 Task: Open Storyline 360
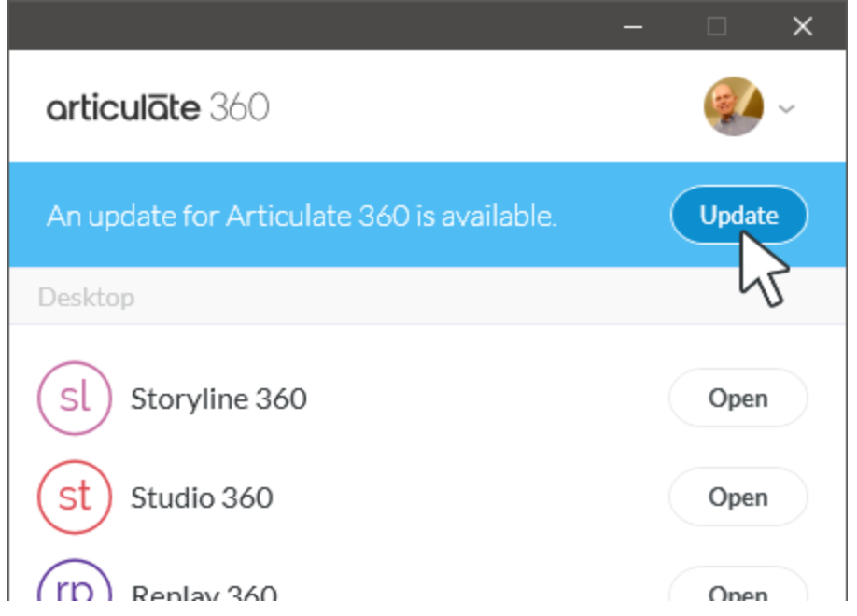[738, 399]
